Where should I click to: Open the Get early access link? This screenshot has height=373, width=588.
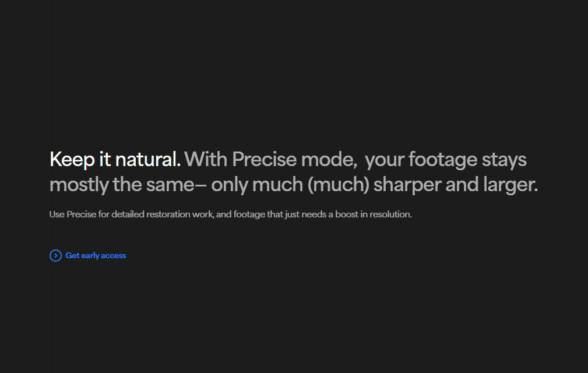[x=88, y=255]
